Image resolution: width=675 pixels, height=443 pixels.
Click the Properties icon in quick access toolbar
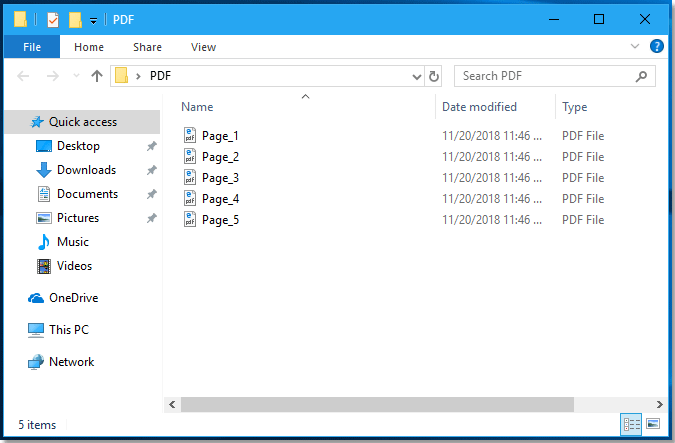click(53, 20)
